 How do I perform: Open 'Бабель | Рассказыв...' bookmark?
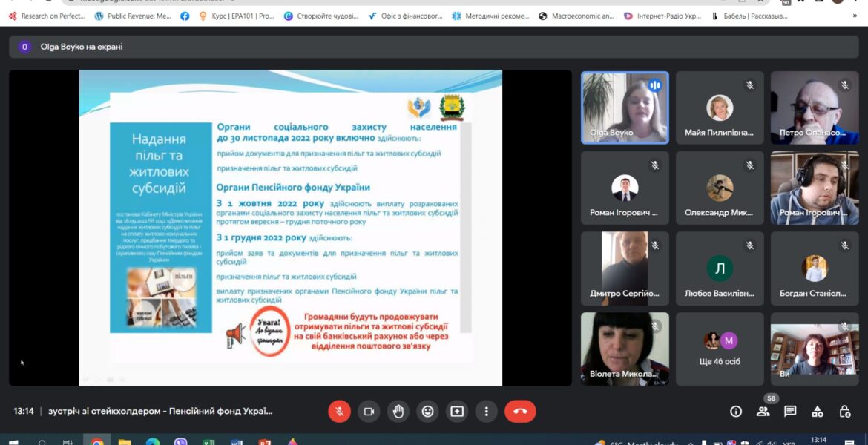(x=749, y=16)
